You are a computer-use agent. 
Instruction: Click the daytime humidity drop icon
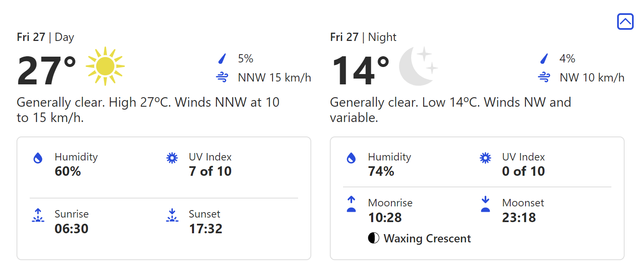coord(38,158)
